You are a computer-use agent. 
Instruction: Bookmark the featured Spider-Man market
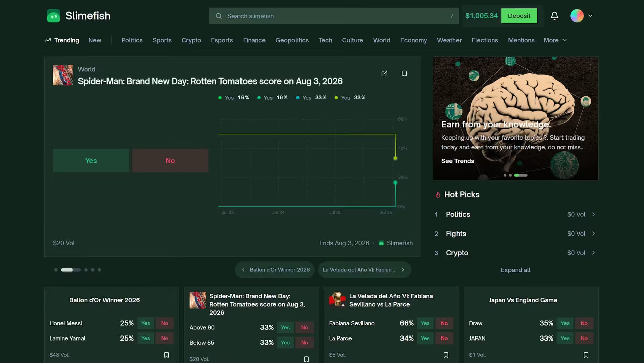pyautogui.click(x=404, y=73)
